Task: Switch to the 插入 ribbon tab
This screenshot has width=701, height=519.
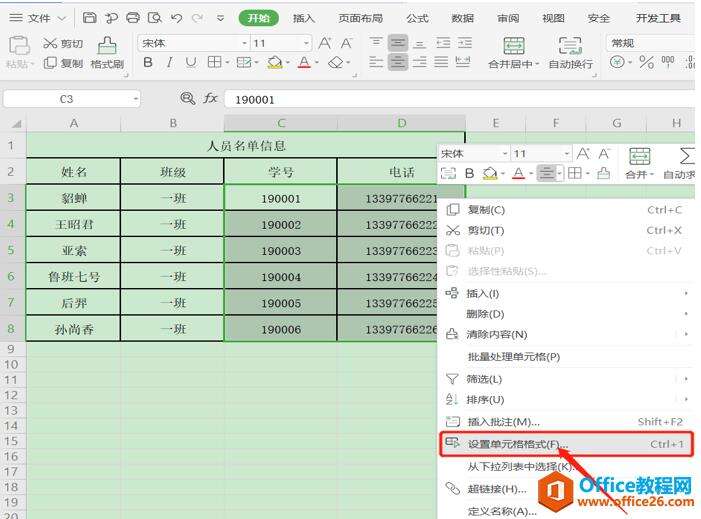Action: tap(303, 18)
